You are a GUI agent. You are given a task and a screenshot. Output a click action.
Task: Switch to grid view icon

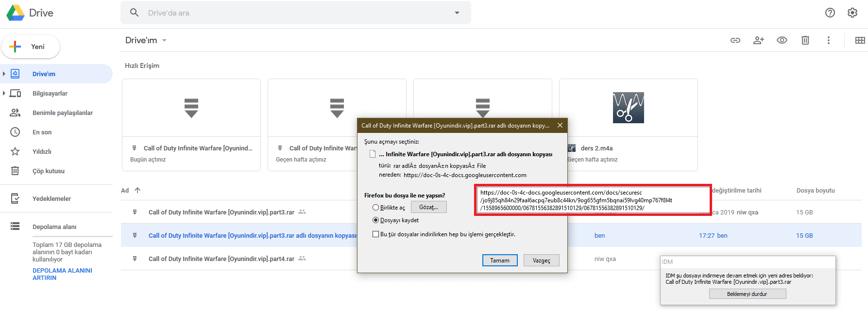coord(860,40)
